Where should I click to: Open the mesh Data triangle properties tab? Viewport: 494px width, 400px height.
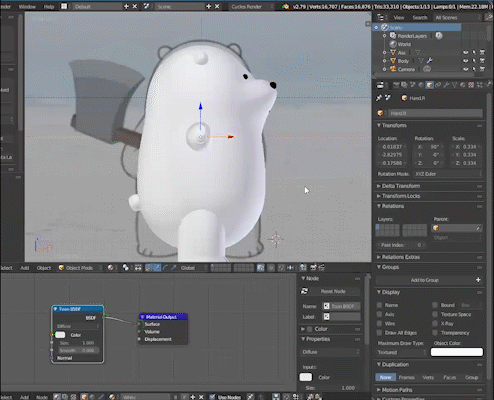(x=454, y=85)
